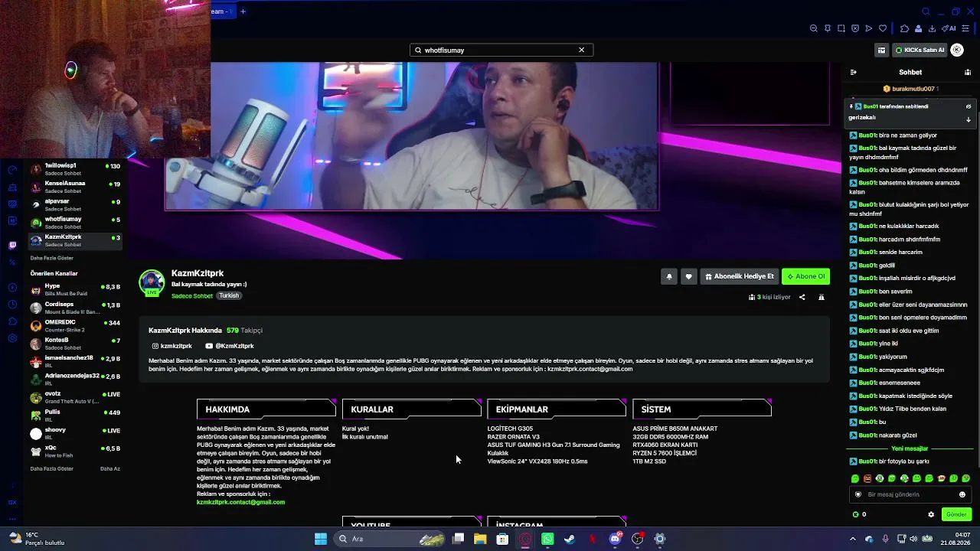Open the kzmkzltprk Instagram link
The image size is (980, 551).
(x=172, y=346)
